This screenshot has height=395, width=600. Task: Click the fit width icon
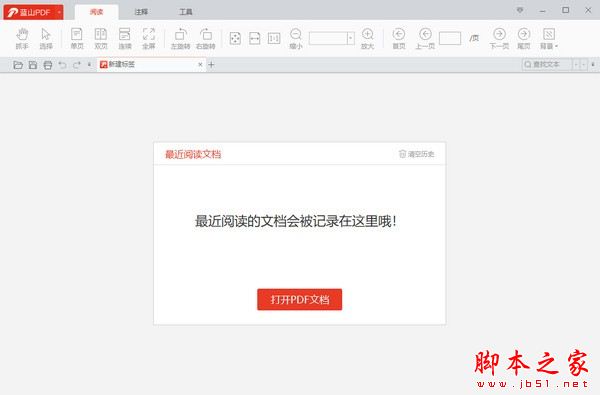pyautogui.click(x=254, y=38)
